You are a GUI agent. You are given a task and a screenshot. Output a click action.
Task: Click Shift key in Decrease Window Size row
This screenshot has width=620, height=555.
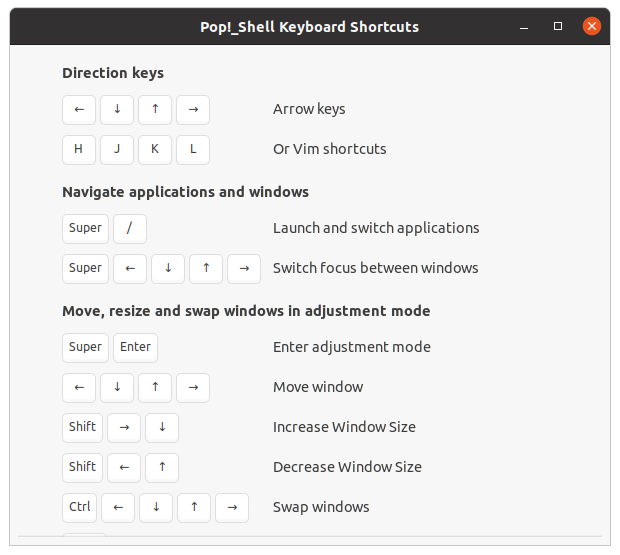82,467
